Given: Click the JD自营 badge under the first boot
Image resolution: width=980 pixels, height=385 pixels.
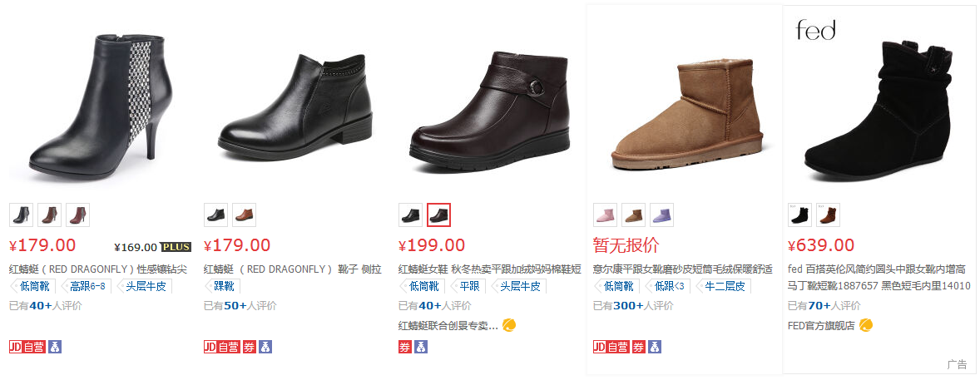Looking at the screenshot, I should click(27, 347).
